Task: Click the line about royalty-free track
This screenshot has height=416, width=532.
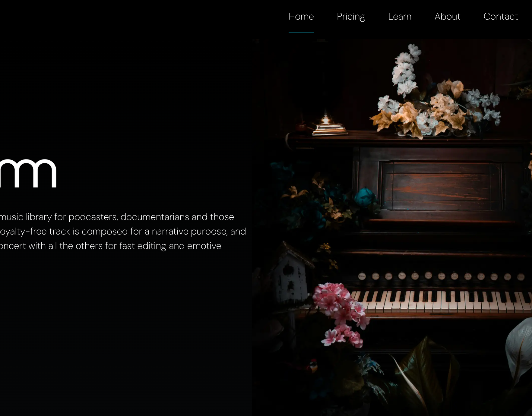Action: 123,232
